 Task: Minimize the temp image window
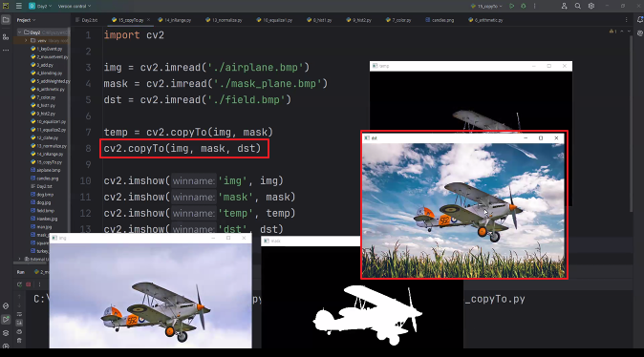[x=533, y=66]
